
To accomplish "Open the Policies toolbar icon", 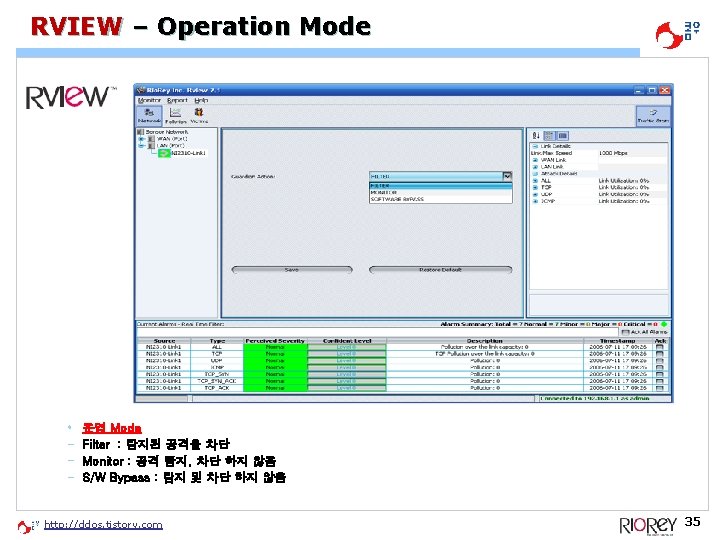I will pos(175,116).
